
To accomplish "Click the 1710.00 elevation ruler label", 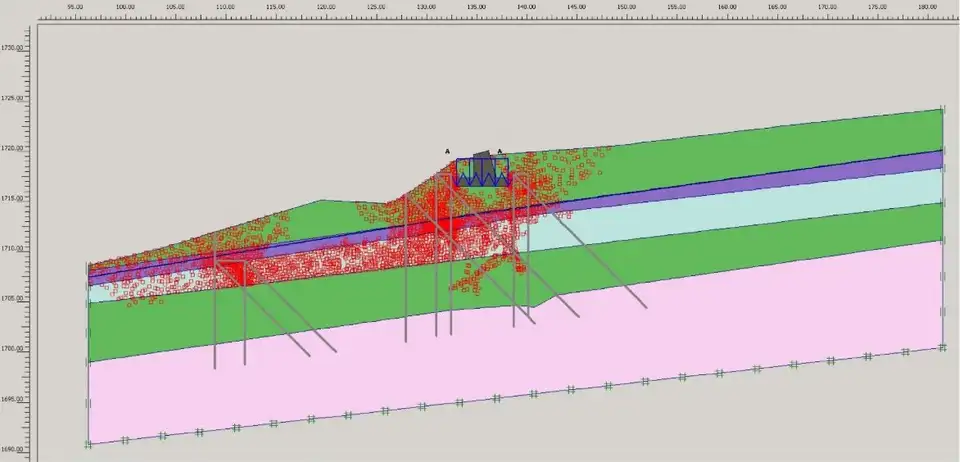I will pos(12,248).
